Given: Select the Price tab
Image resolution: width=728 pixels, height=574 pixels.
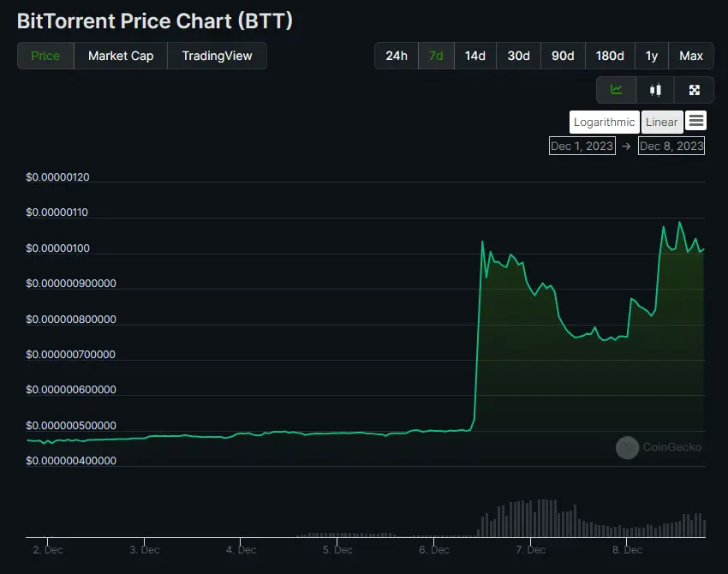Looking at the screenshot, I should 45,55.
